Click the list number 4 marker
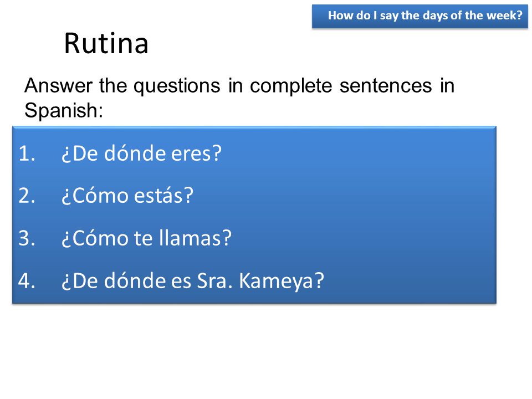532x399 pixels. (27, 281)
